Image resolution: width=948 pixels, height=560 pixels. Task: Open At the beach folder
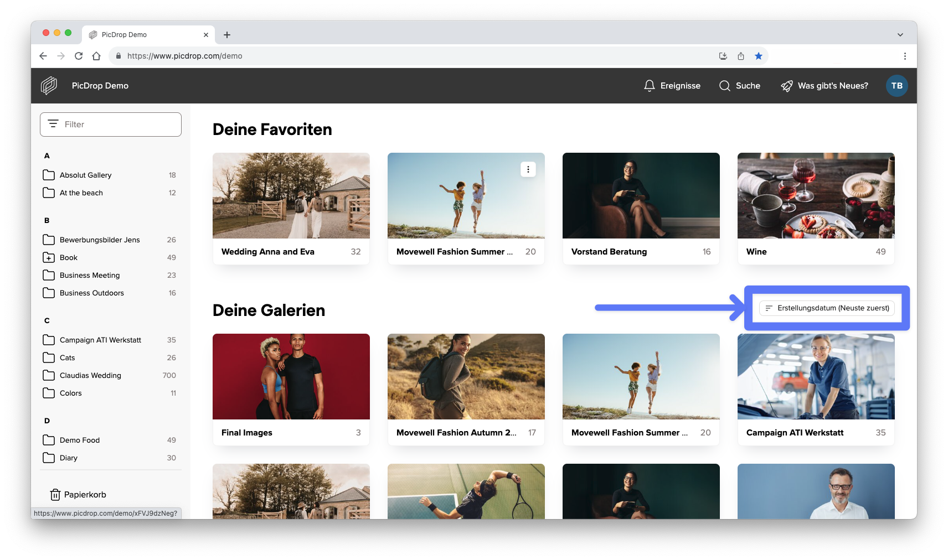tap(110, 193)
